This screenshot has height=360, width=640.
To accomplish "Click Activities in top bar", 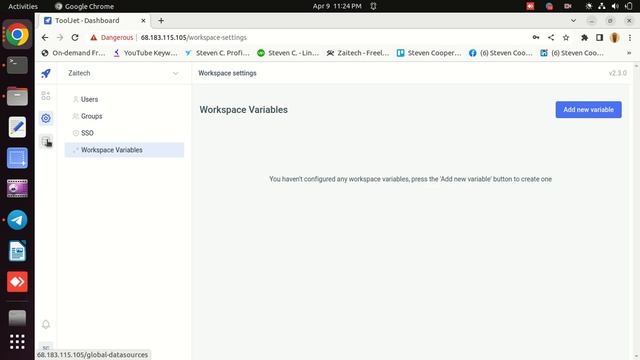I will click(23, 6).
